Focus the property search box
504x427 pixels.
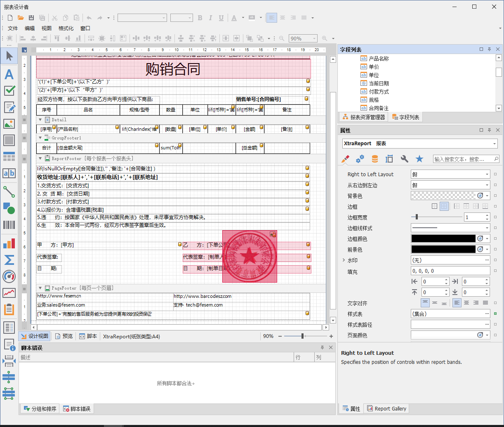466,159
